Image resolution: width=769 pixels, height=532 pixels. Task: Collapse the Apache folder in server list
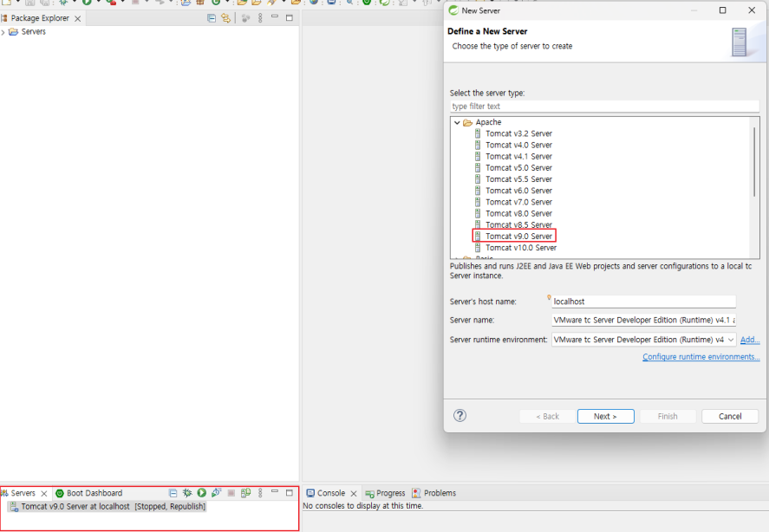tap(457, 122)
